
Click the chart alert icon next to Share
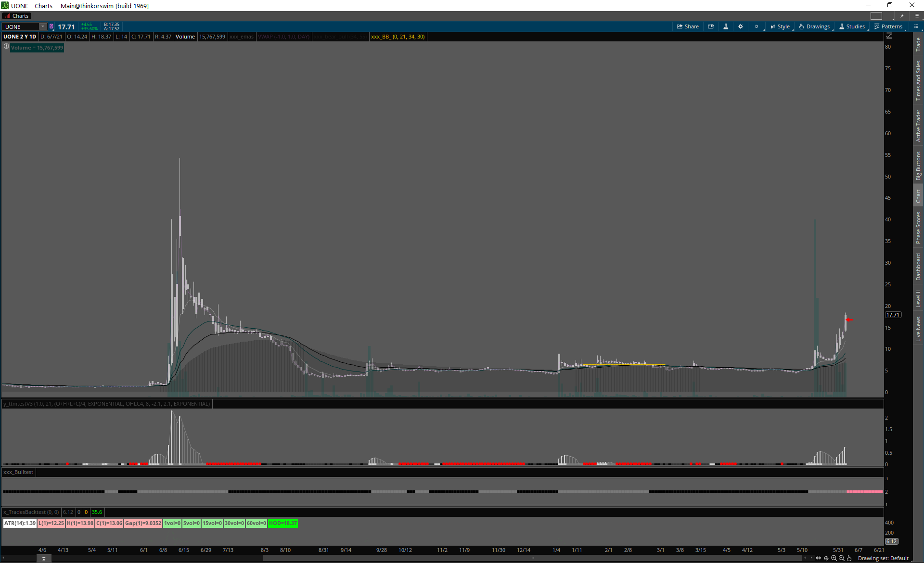711,26
